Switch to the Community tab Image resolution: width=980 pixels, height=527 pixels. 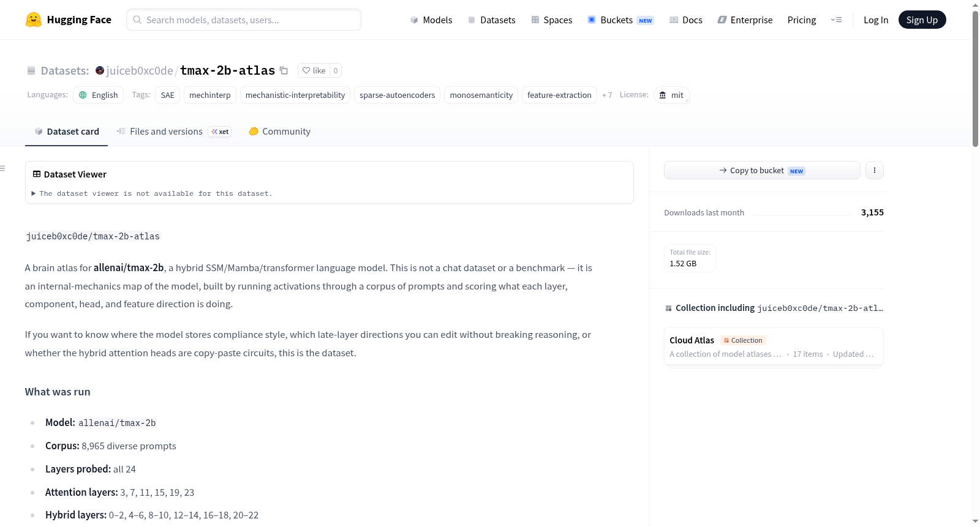click(x=280, y=132)
